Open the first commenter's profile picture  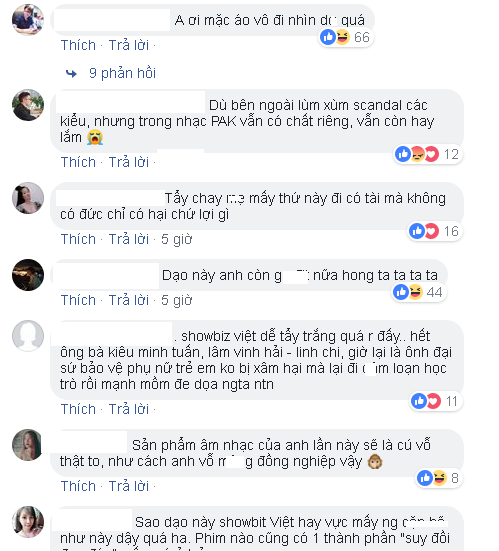coord(28,20)
